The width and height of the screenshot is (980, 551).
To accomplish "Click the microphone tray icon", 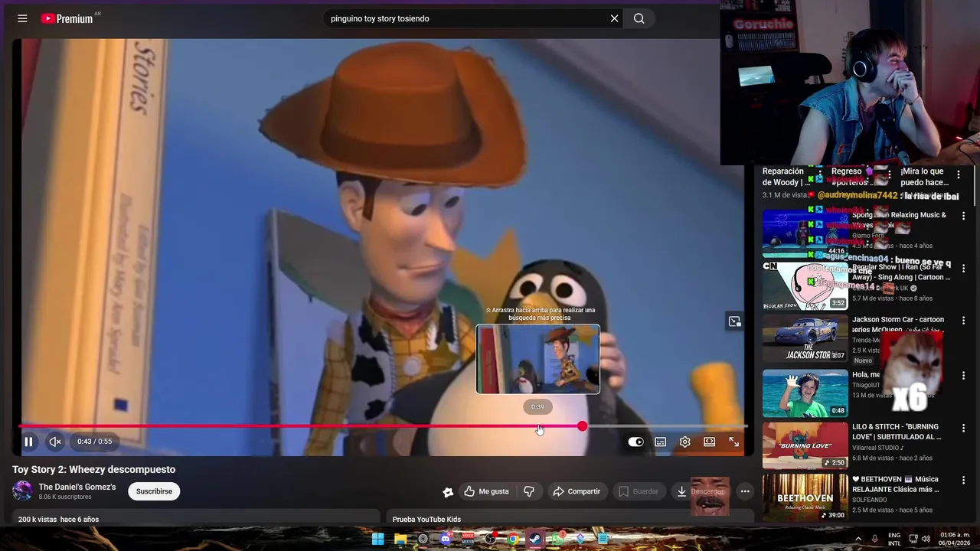I will pos(874,539).
